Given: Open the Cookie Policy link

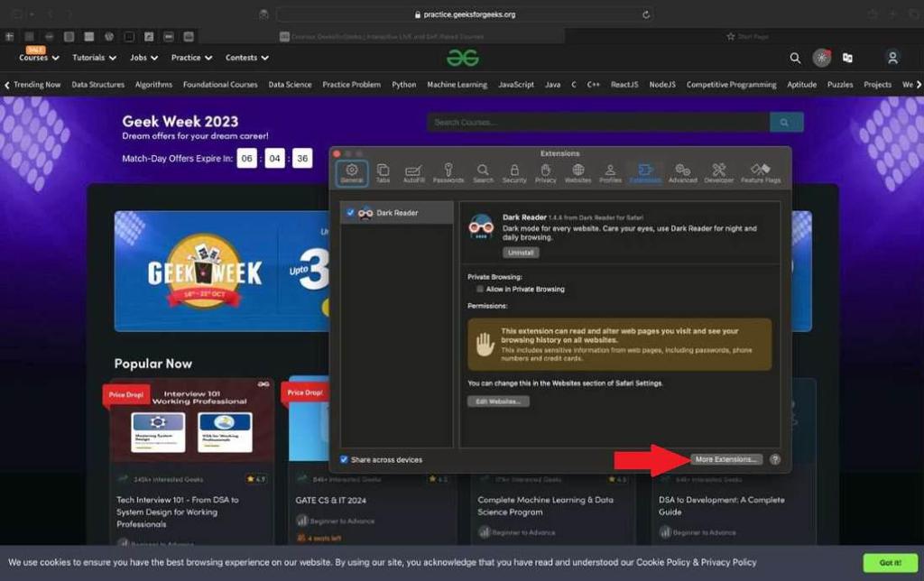Looking at the screenshot, I should tap(663, 563).
